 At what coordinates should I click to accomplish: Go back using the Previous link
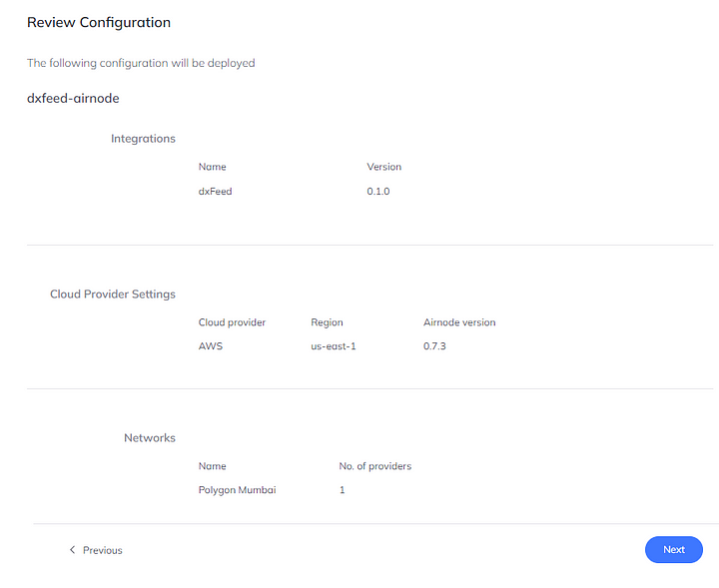(x=102, y=550)
